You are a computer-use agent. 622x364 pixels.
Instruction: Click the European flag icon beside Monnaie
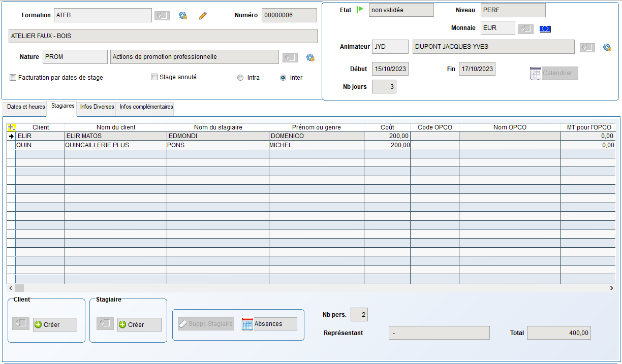point(545,29)
